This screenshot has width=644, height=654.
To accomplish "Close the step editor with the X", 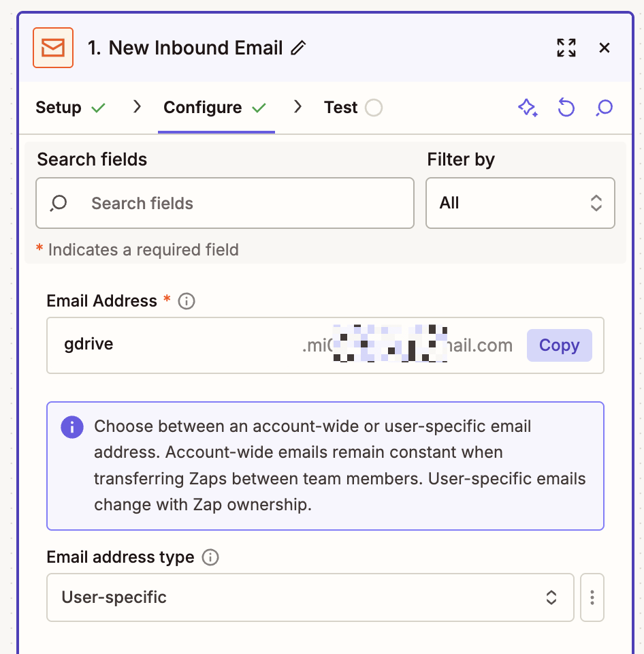I will [605, 48].
